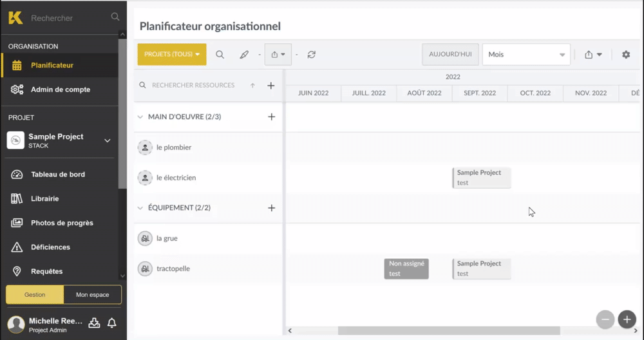The image size is (644, 340).
Task: Click the AUJOURD'HUI button
Action: point(450,54)
